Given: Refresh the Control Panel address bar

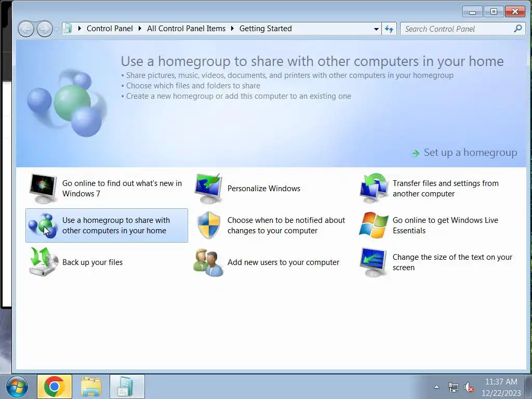Looking at the screenshot, I should click(389, 29).
